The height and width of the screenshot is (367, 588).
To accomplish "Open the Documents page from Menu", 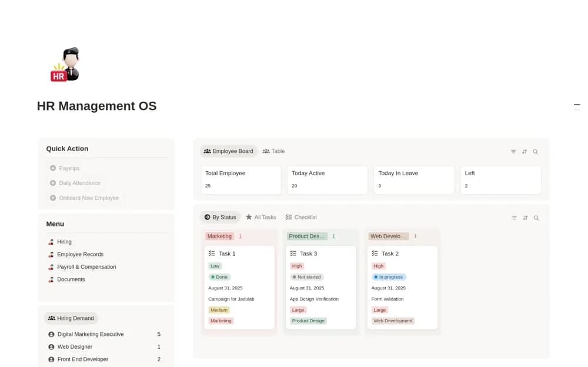I will [71, 279].
